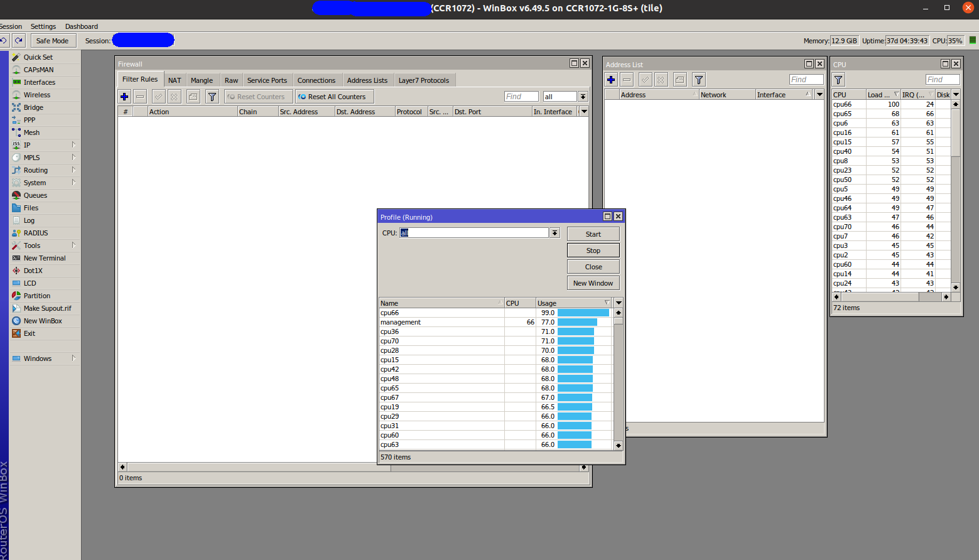This screenshot has width=979, height=560.
Task: Click the filter funnel in the CPU window
Action: tap(838, 80)
